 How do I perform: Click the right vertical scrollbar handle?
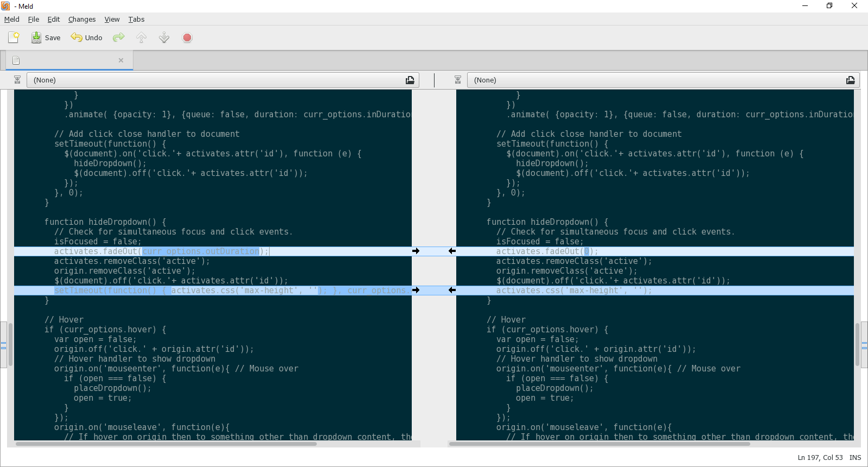(858, 344)
